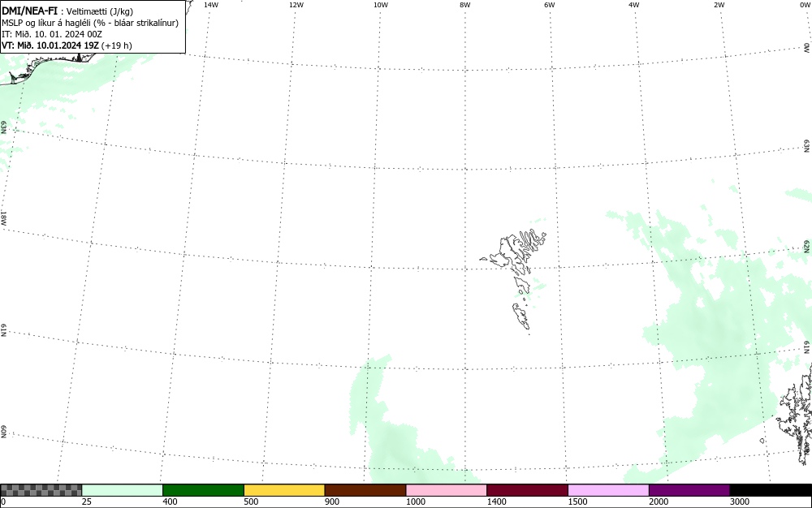
Task: Click the "62N" latitude label on right edge
Action: click(807, 246)
